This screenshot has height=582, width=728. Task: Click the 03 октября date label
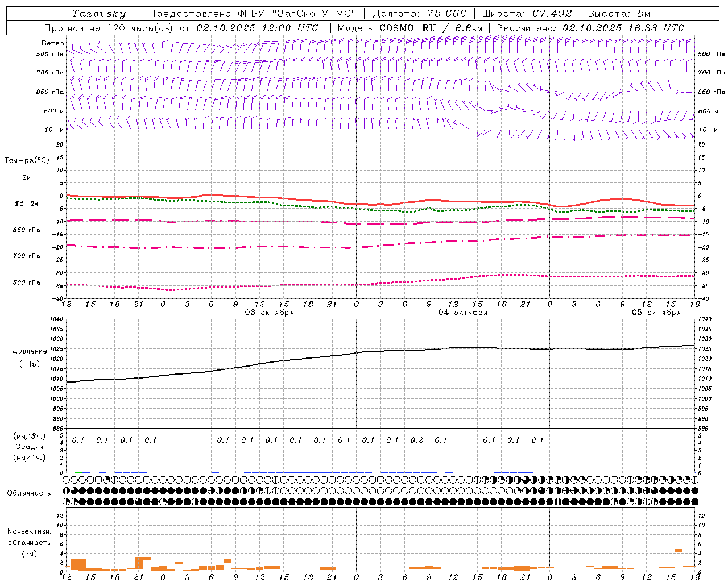click(x=270, y=313)
